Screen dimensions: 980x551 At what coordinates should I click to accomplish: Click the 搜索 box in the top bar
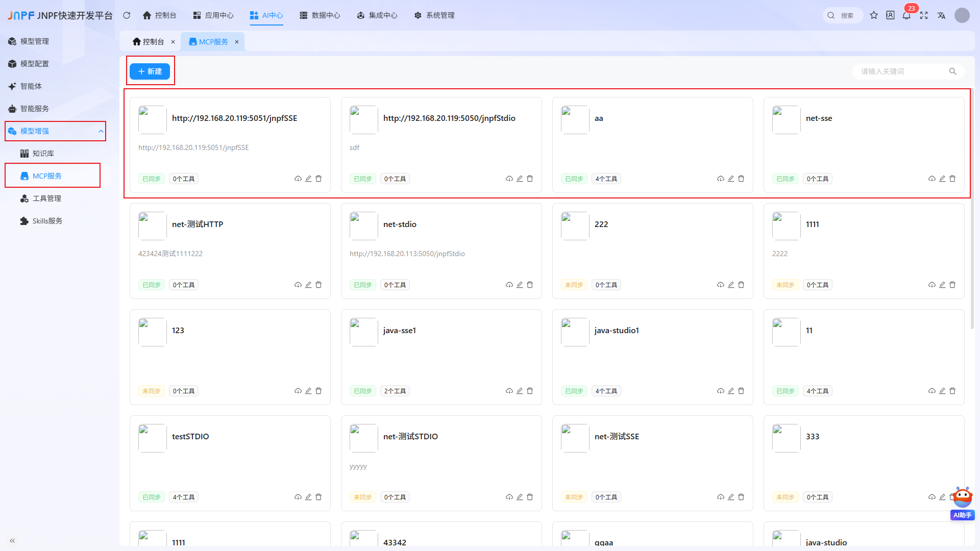point(843,15)
